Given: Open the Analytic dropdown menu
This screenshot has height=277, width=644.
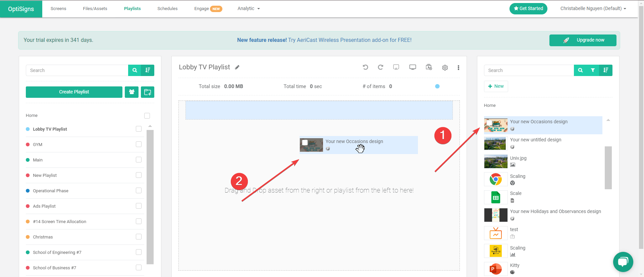Looking at the screenshot, I should (x=249, y=9).
